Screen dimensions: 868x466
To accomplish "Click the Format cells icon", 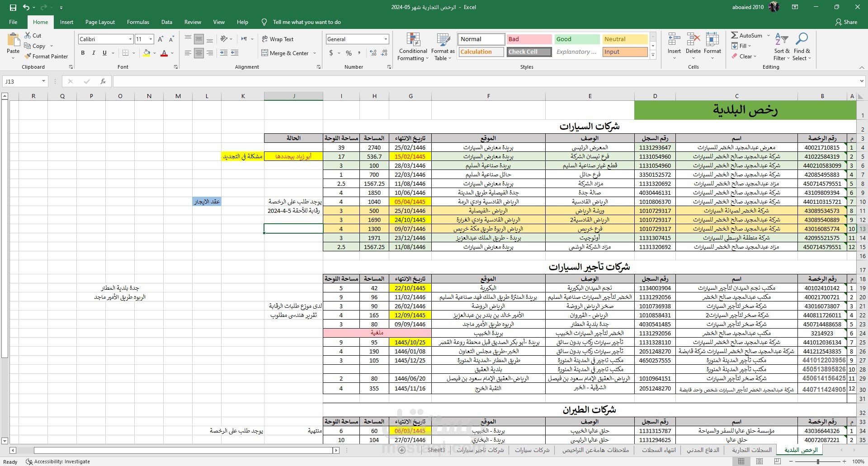I will [712, 40].
